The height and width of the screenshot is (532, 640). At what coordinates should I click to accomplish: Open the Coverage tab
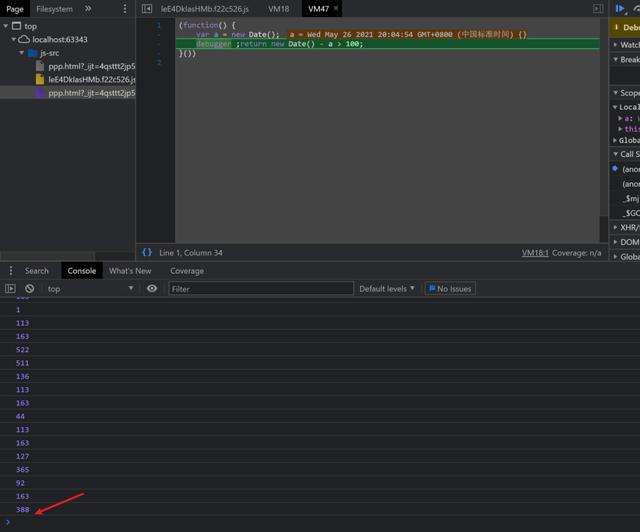click(187, 271)
